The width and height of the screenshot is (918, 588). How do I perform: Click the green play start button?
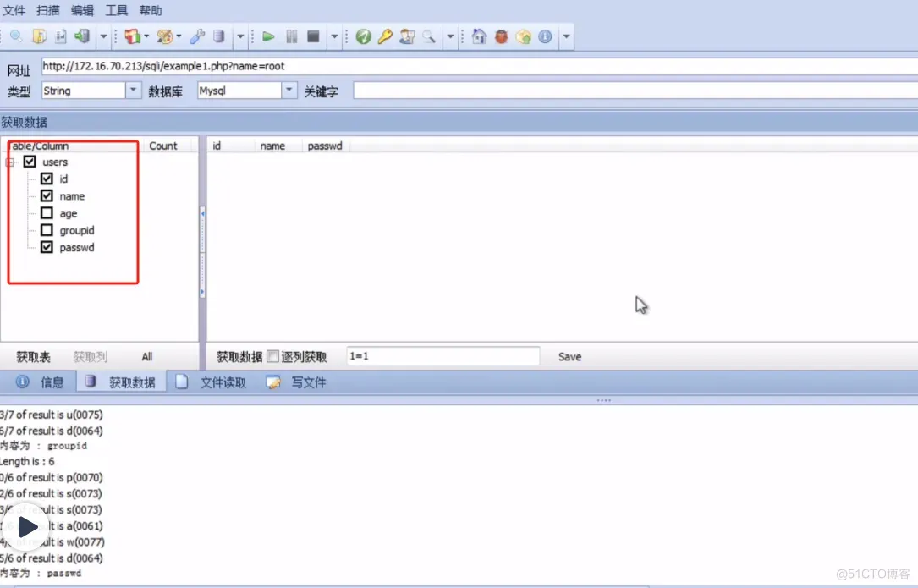(268, 36)
